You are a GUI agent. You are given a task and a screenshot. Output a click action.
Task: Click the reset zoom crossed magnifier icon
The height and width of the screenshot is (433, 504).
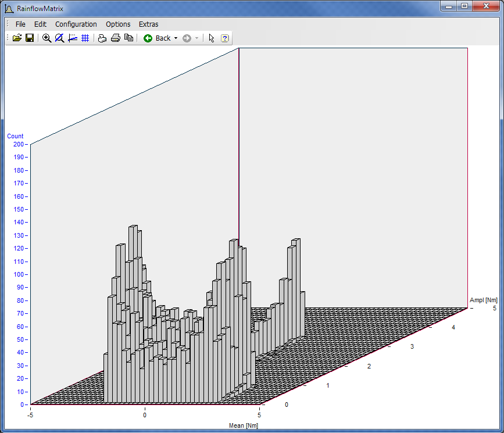(59, 38)
